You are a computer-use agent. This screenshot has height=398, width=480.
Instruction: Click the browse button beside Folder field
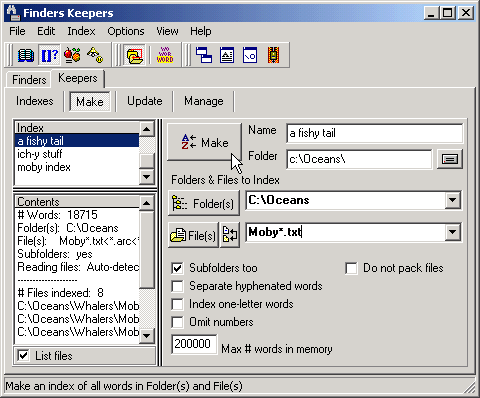pos(450,159)
